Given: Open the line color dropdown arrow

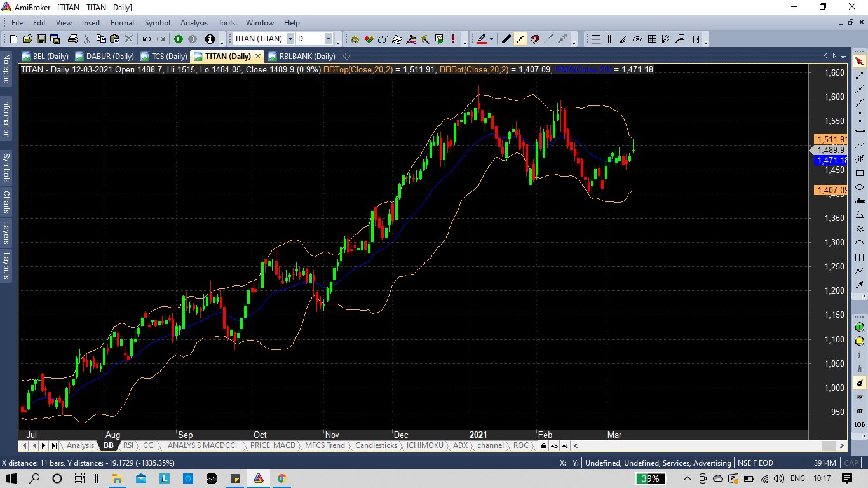Looking at the screenshot, I should click(x=491, y=39).
